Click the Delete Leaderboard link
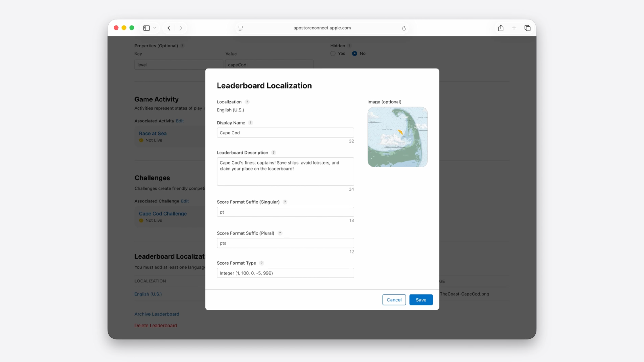644x362 pixels. pos(155,325)
